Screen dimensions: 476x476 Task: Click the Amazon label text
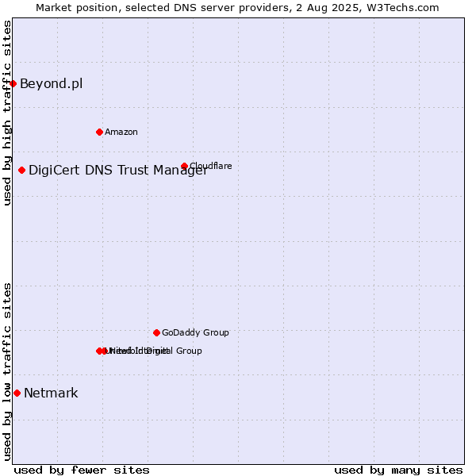click(x=121, y=132)
